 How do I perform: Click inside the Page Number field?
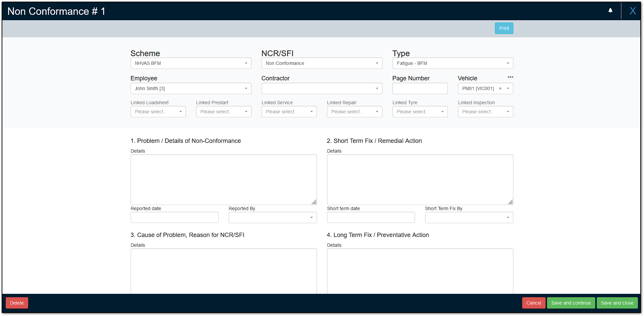point(420,88)
